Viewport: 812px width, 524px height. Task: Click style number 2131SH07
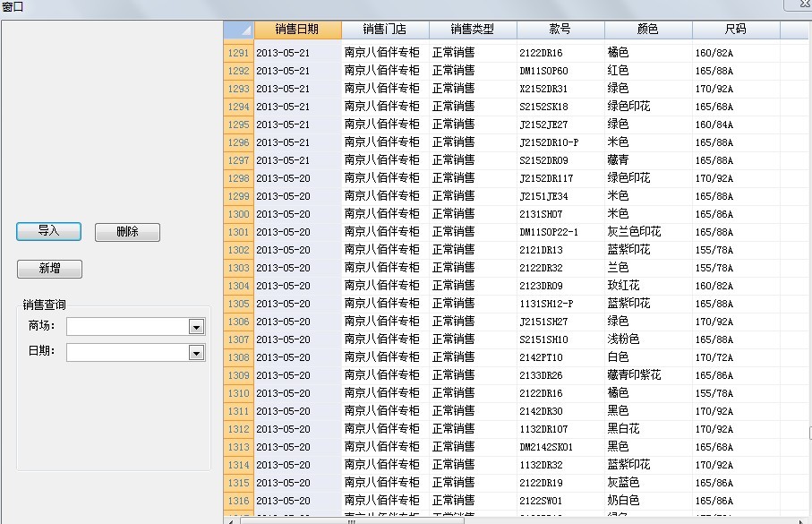click(541, 214)
